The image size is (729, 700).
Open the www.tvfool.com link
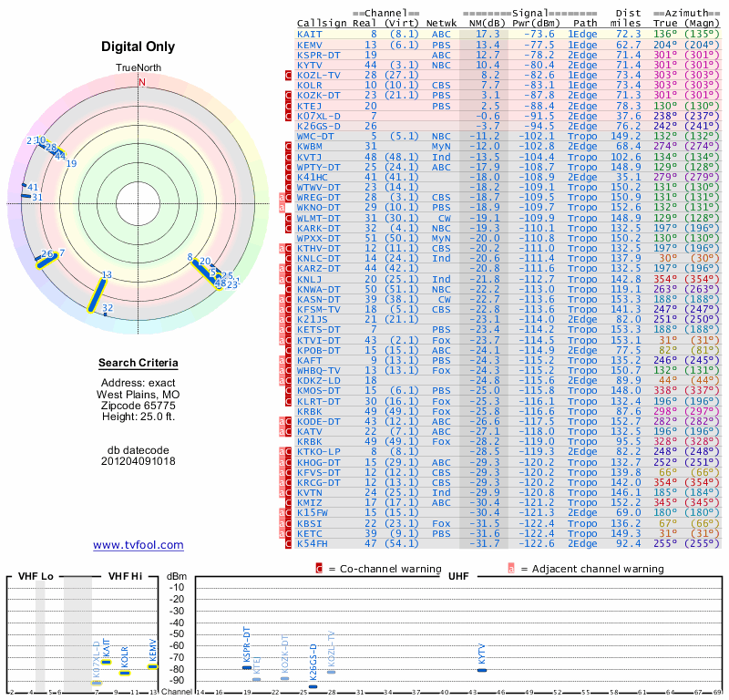pos(139,545)
